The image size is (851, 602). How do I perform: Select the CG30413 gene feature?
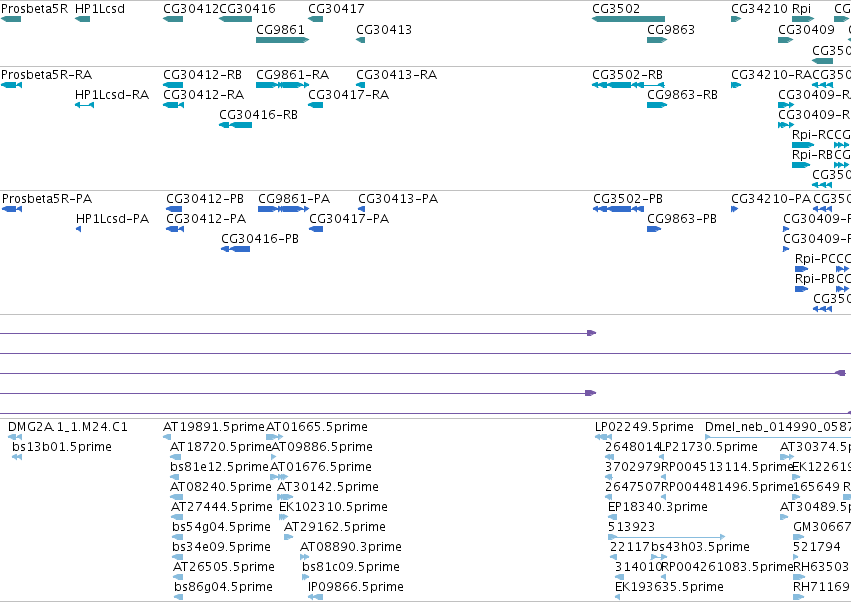coord(360,40)
